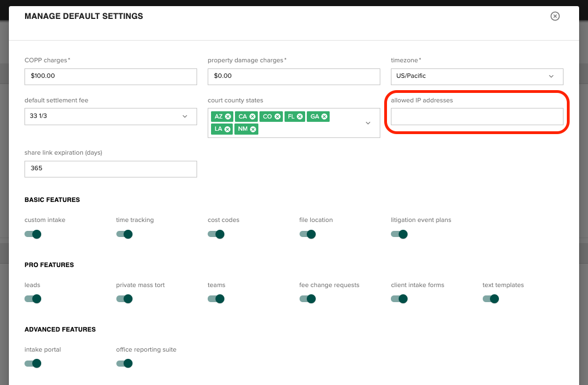
Task: Toggle the time tracking feature
Action: point(124,234)
